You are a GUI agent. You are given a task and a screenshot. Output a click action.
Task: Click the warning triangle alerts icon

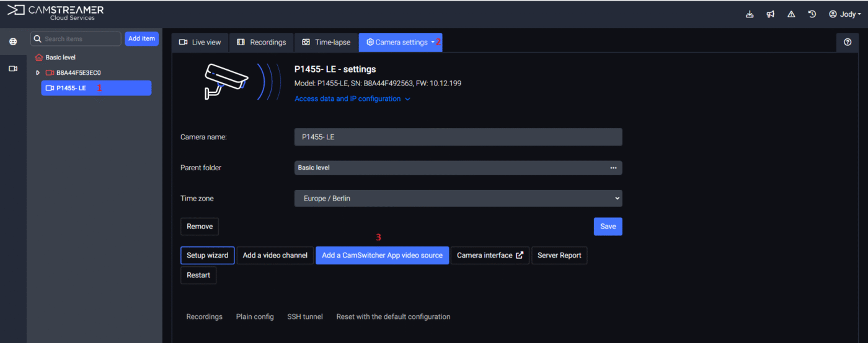tap(791, 14)
